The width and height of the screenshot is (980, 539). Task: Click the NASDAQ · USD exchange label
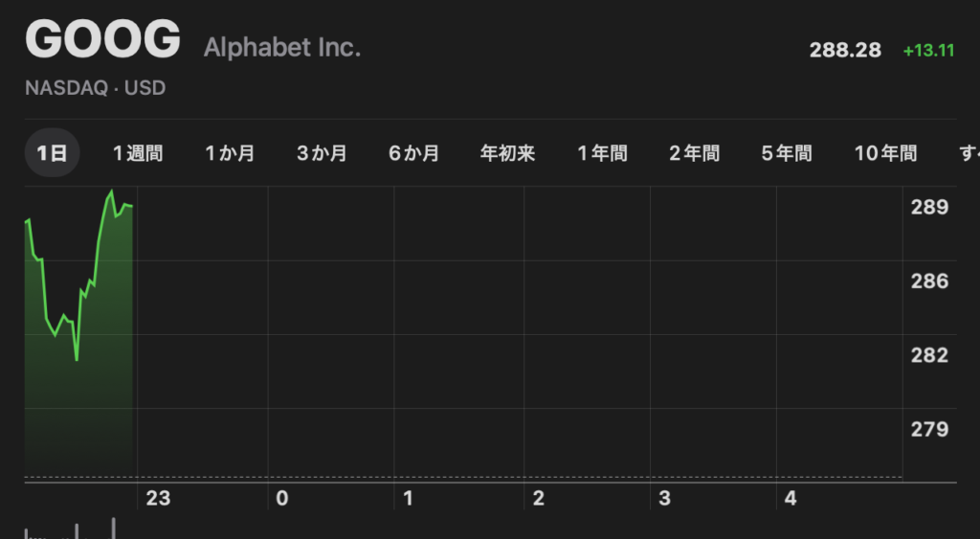(96, 88)
